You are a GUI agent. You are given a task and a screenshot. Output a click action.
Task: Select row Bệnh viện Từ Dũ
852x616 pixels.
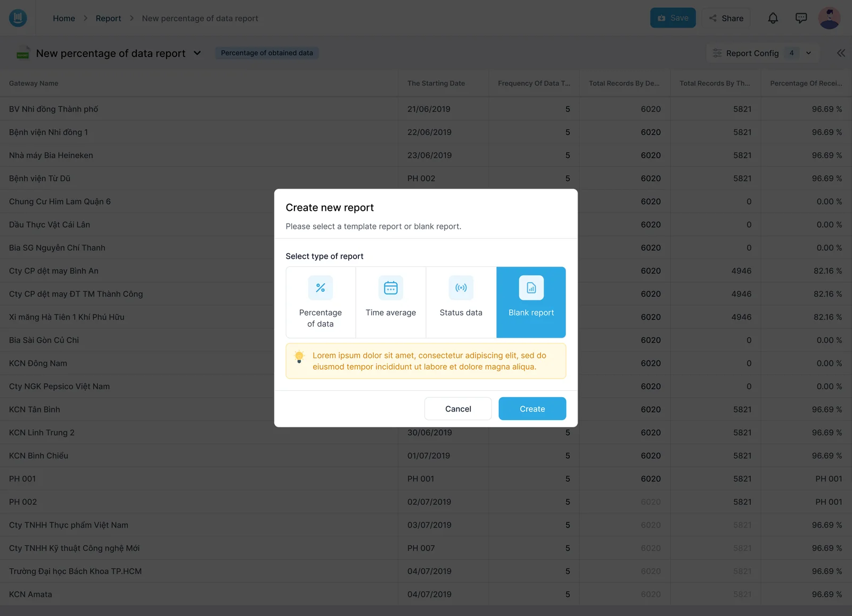pos(426,178)
